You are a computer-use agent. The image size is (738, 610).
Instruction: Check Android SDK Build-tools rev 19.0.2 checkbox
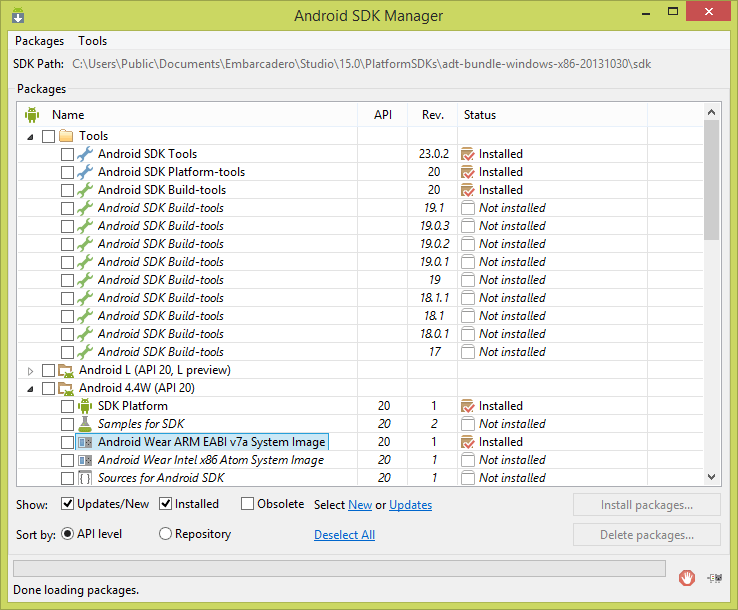coord(67,244)
